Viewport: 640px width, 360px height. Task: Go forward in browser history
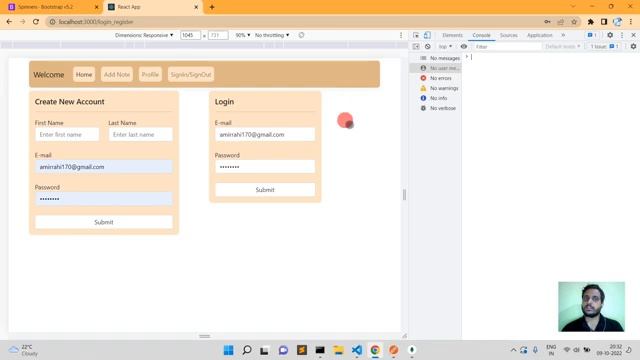point(22,22)
